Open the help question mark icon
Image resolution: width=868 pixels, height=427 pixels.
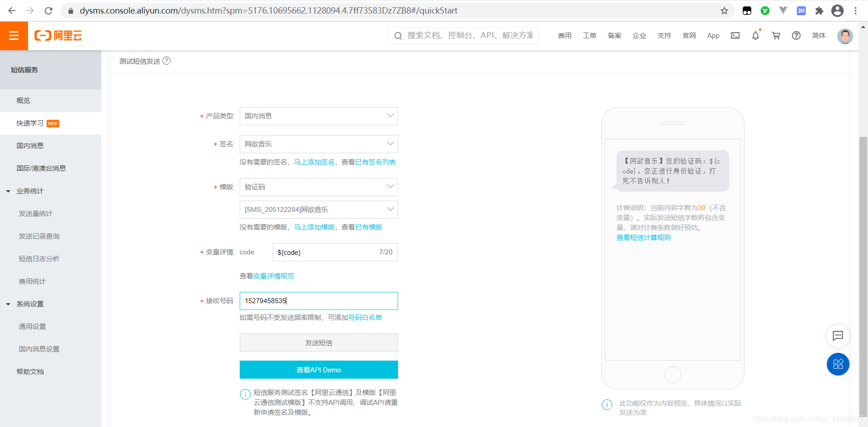click(796, 36)
